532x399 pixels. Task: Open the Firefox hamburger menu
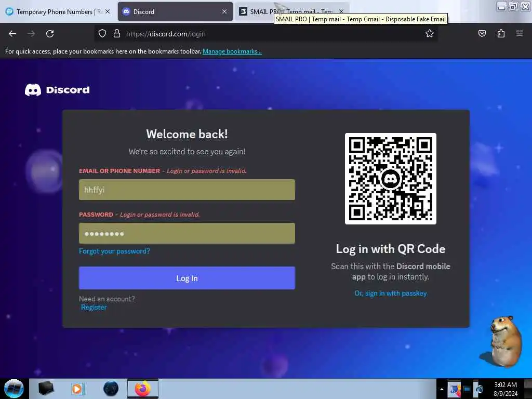click(520, 33)
